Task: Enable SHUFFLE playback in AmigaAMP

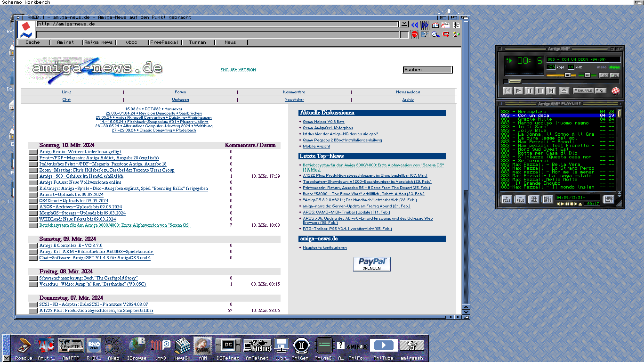Action: pos(583,91)
